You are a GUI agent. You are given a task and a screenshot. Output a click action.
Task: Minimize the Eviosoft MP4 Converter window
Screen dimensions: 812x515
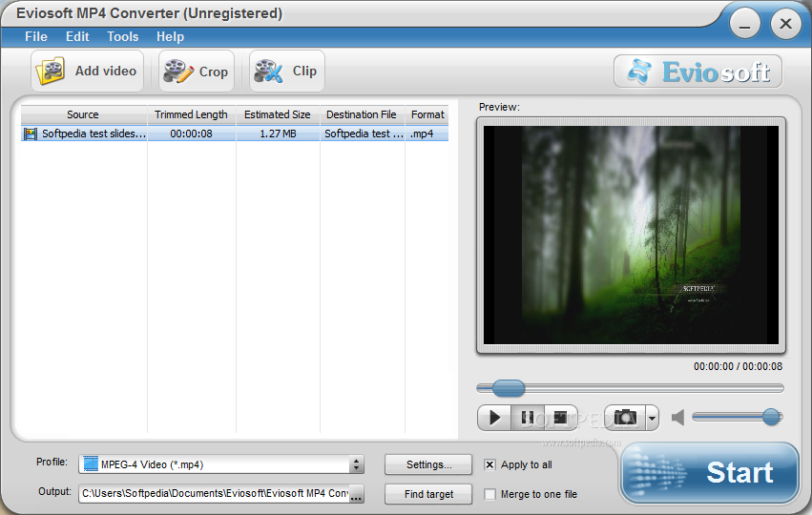(x=744, y=24)
